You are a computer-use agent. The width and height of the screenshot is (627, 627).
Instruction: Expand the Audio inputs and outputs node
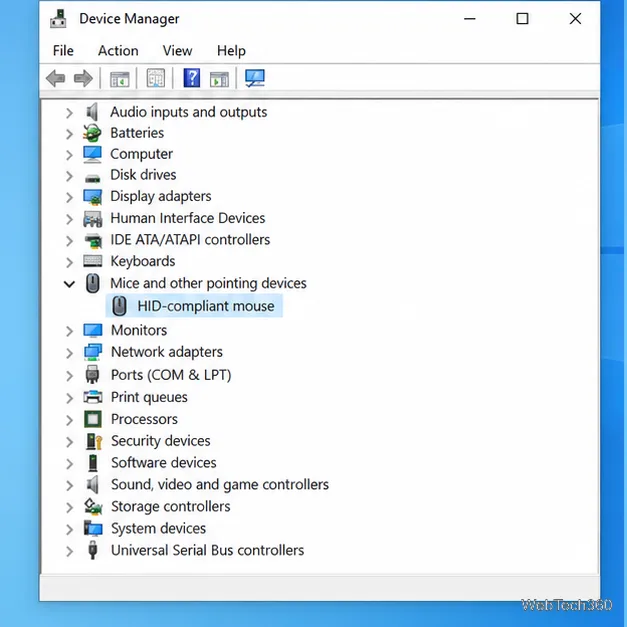click(69, 113)
